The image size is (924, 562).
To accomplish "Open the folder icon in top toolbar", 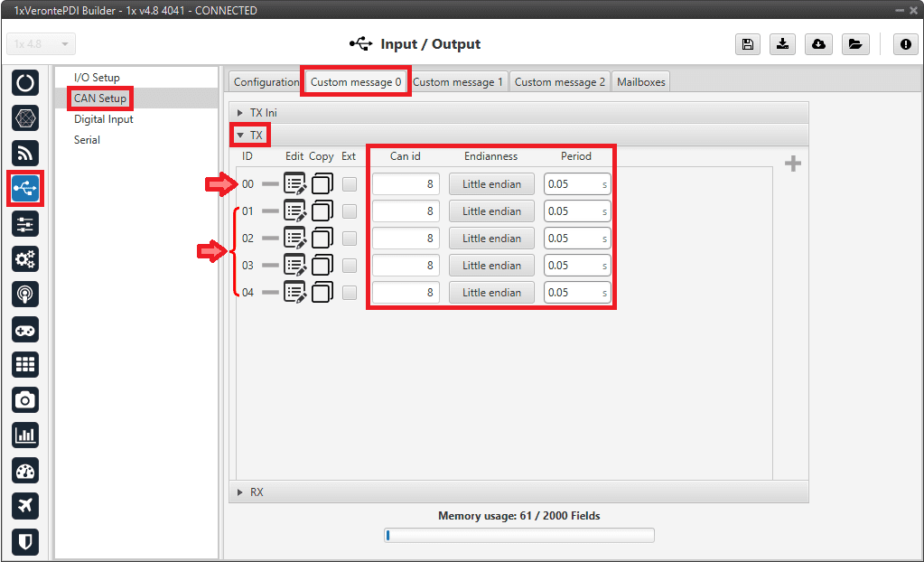I will click(x=854, y=44).
